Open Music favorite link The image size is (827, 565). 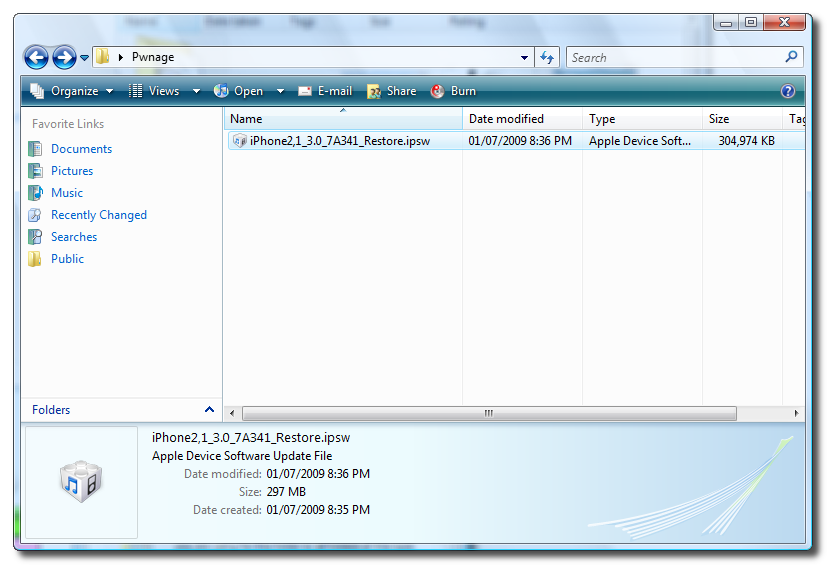click(67, 193)
